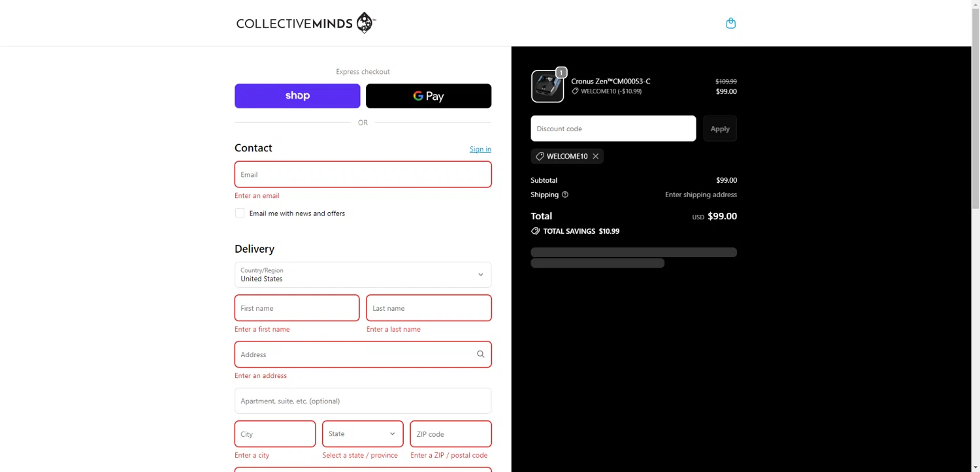Click the 'Enter shipping address' text
Image resolution: width=980 pixels, height=472 pixels.
pyautogui.click(x=701, y=195)
